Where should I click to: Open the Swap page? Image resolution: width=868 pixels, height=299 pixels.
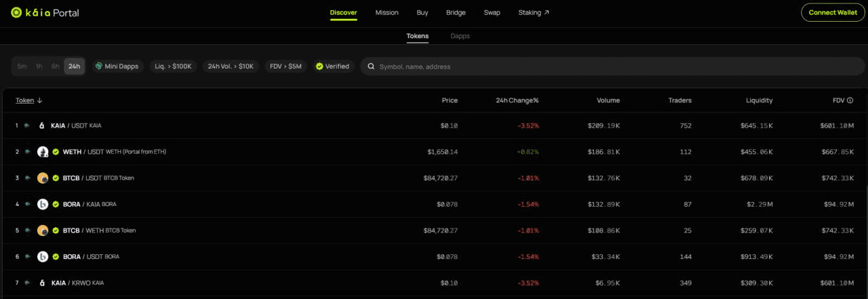tap(492, 12)
